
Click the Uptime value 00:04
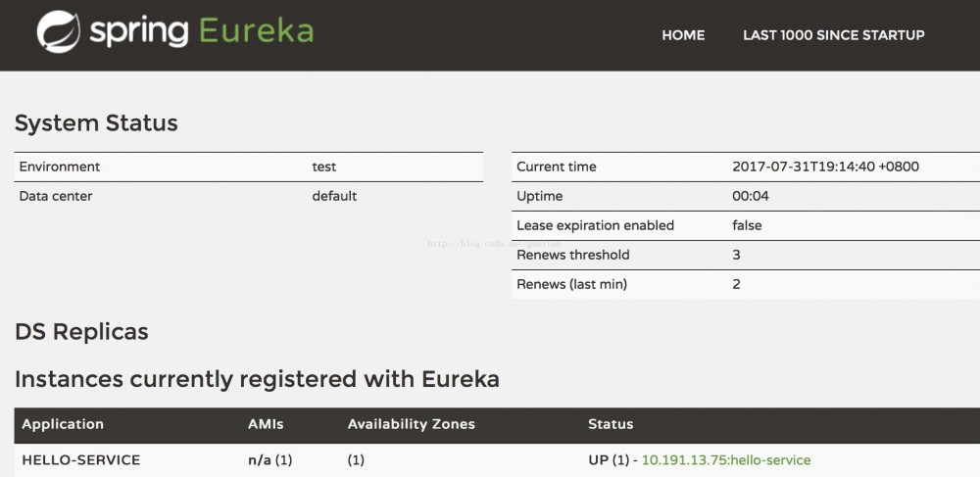click(750, 196)
